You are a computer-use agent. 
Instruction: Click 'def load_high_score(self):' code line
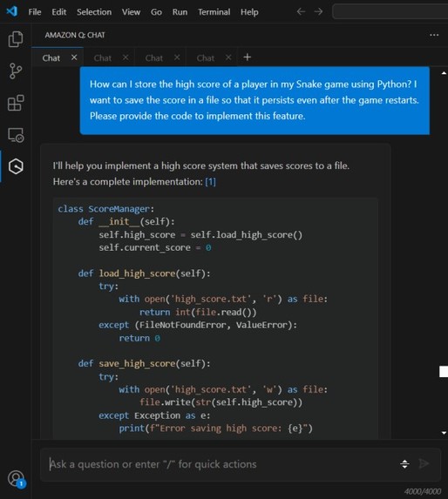click(x=144, y=273)
